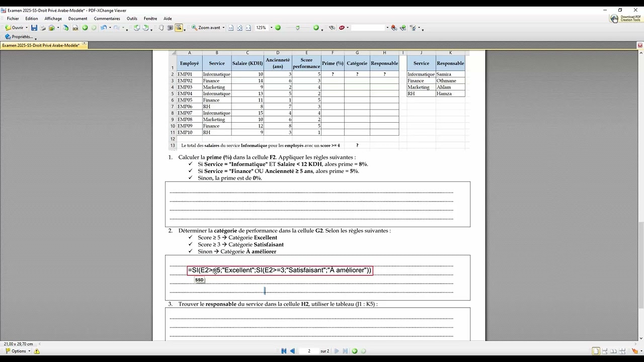The height and width of the screenshot is (362, 644).
Task: Click the Redo arrow icon
Action: coord(116,28)
